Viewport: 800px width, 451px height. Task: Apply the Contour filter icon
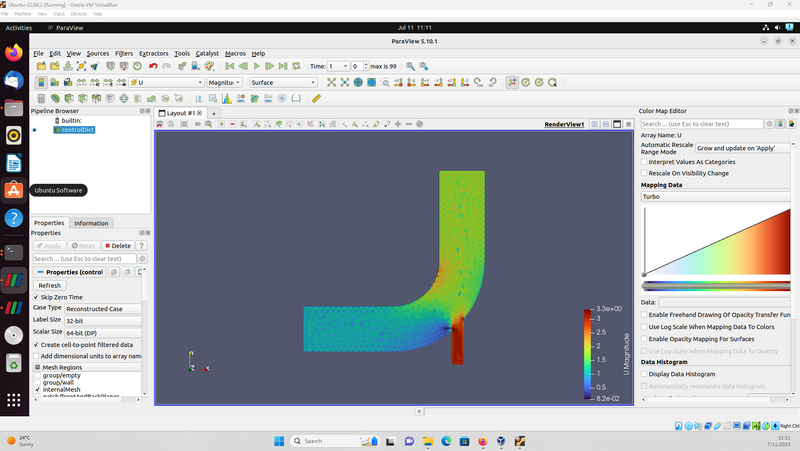coord(55,98)
